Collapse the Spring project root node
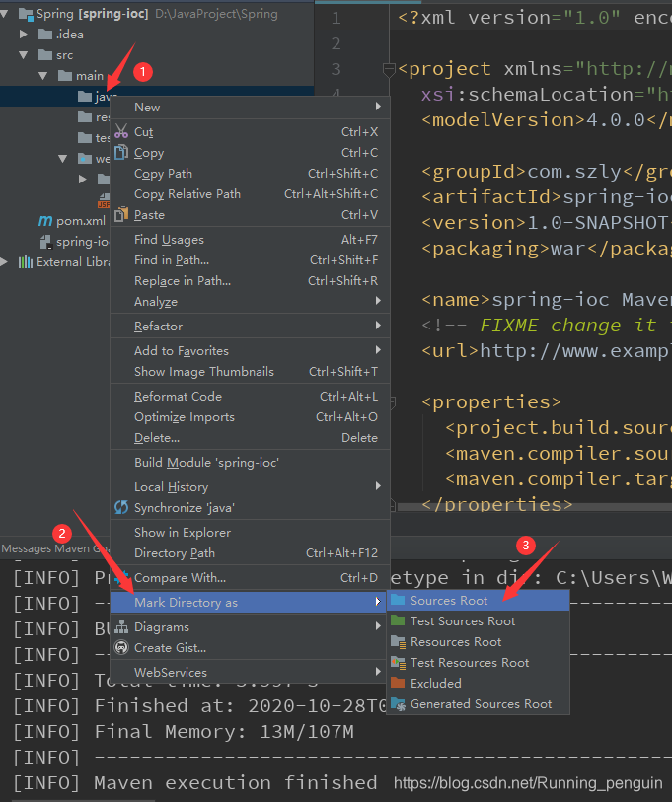672x802 pixels. 4,14
